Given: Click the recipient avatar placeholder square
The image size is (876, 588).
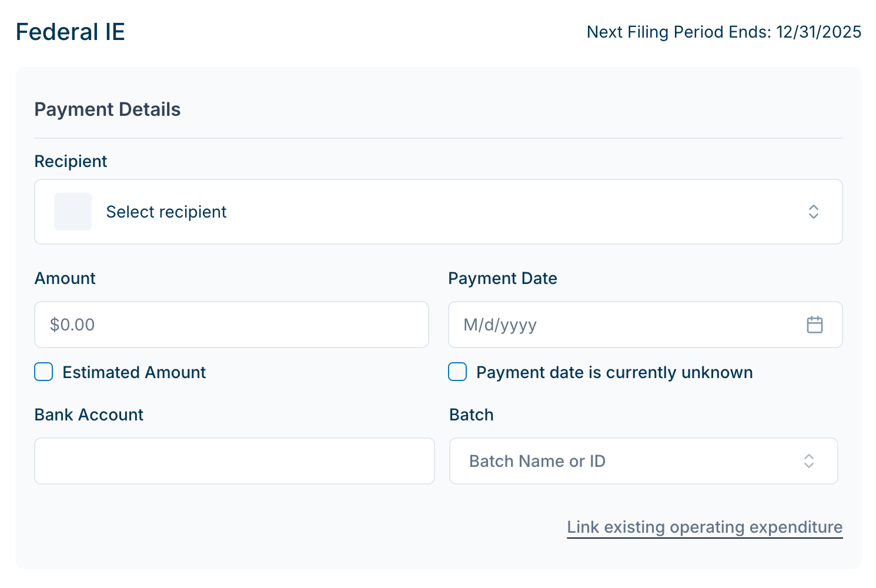Looking at the screenshot, I should [73, 212].
